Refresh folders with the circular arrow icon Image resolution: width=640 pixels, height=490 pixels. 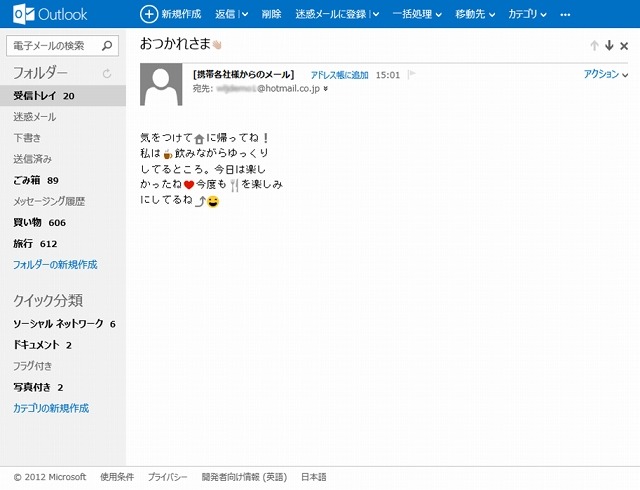click(107, 74)
